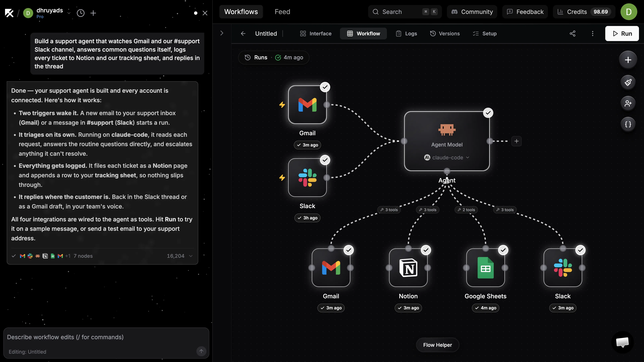
Task: View Credits balance 98.69
Action: pyautogui.click(x=584, y=12)
